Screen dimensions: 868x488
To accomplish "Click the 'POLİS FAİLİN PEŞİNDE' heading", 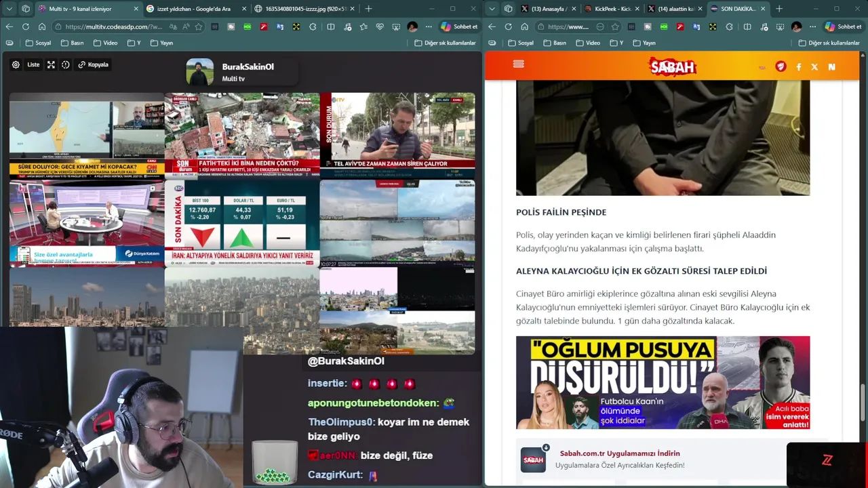I will [x=561, y=212].
